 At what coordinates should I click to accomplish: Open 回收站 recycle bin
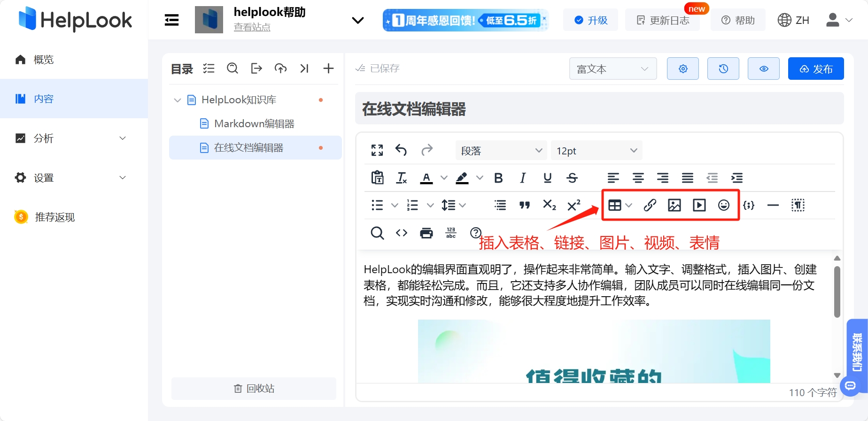click(x=254, y=388)
